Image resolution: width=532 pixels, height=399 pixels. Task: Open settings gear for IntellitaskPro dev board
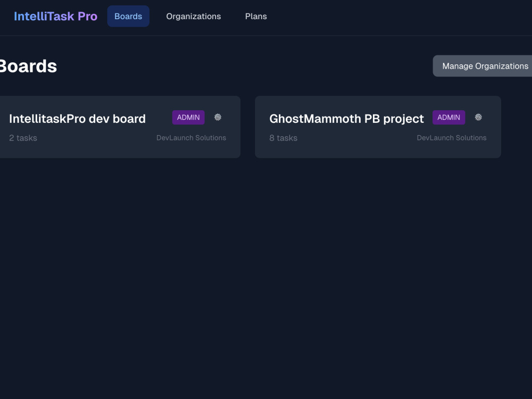tap(218, 118)
